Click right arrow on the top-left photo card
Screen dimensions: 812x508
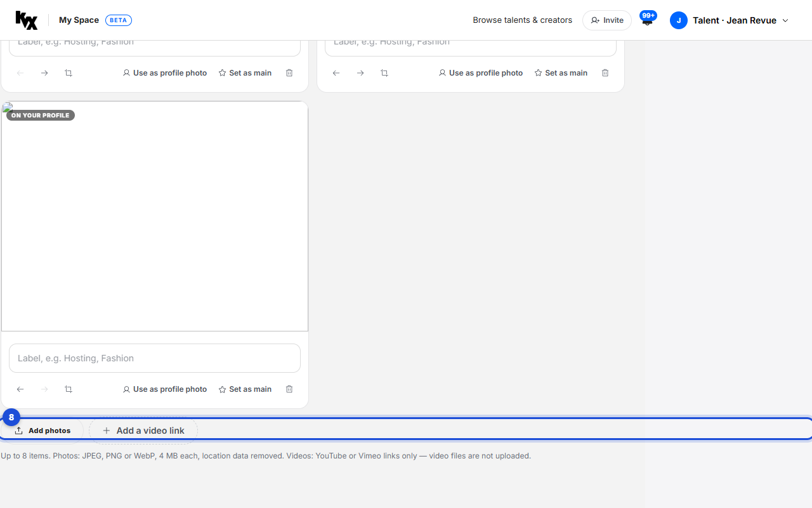click(44, 73)
